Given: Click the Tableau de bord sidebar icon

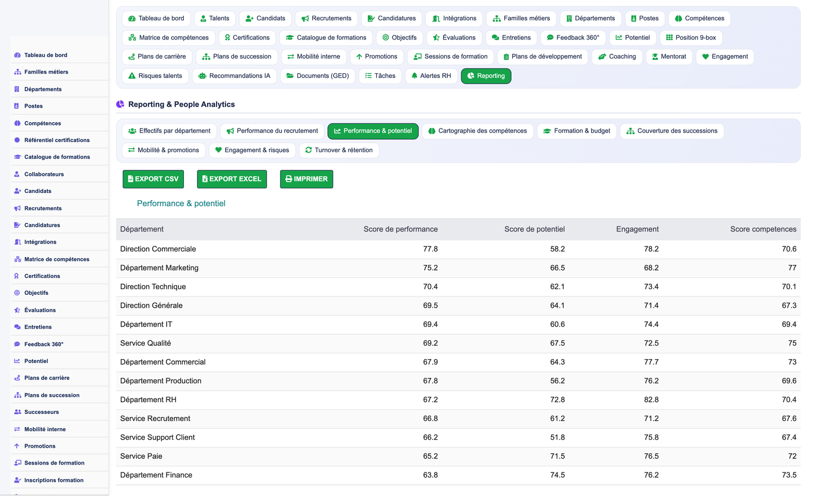Looking at the screenshot, I should pos(17,55).
